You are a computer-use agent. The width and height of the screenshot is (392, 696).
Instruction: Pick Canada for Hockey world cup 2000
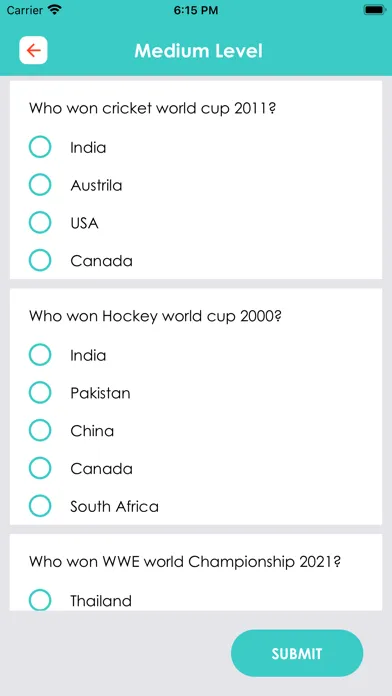pos(40,468)
